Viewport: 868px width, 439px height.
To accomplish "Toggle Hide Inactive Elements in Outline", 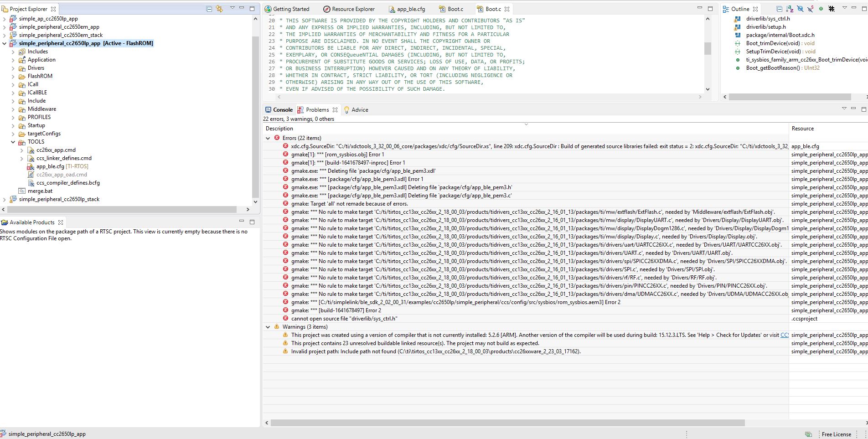I will pyautogui.click(x=832, y=9).
